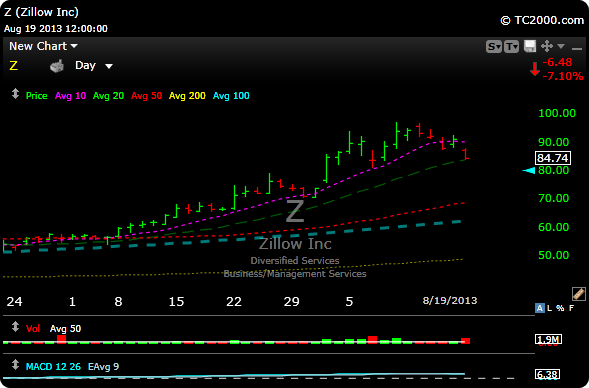Click the Aug 19 2013 12:00:00 timestamp
The width and height of the screenshot is (589, 388).
click(x=56, y=29)
